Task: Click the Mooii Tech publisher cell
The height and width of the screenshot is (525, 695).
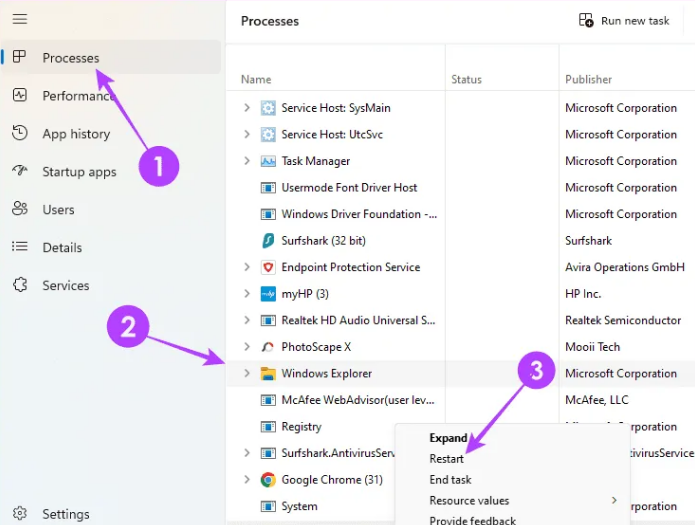Action: [x=592, y=347]
